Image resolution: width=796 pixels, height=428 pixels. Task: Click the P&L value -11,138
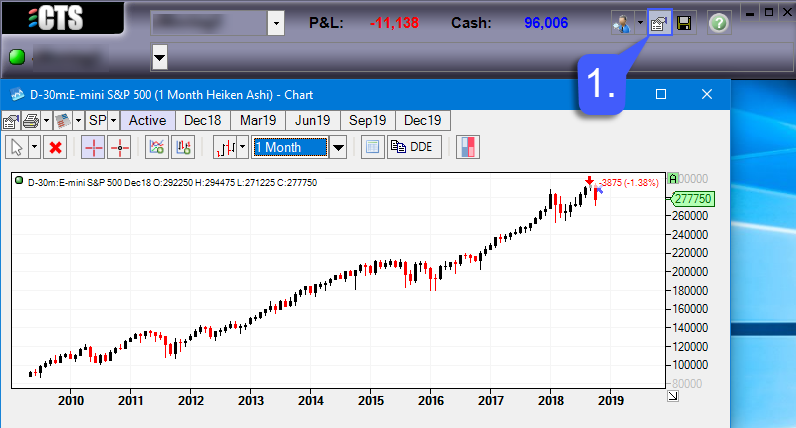[394, 23]
